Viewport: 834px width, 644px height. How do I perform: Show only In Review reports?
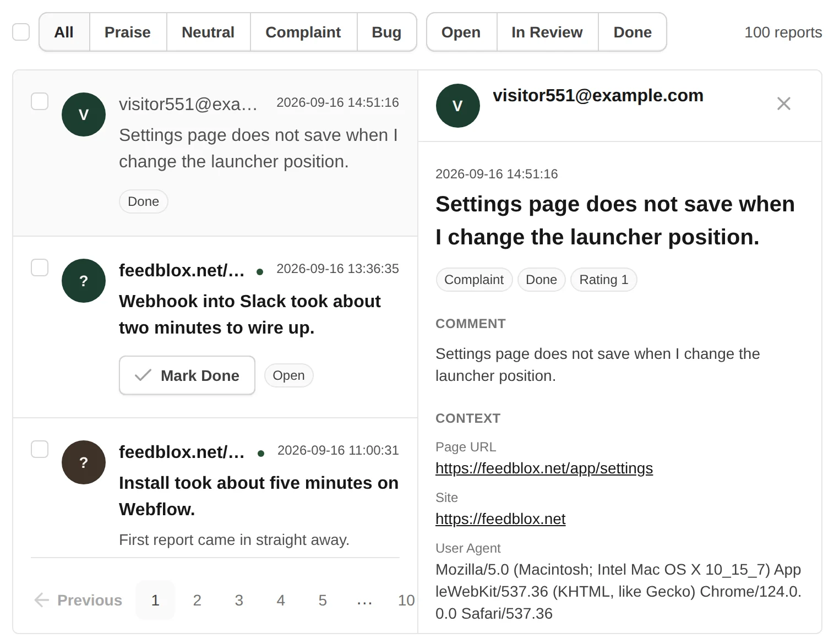pyautogui.click(x=547, y=32)
